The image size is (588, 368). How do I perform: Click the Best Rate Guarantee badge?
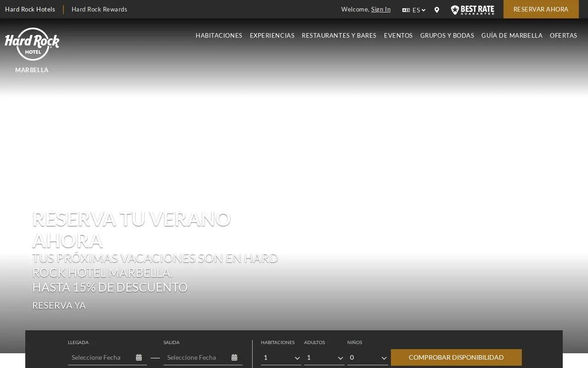(472, 10)
